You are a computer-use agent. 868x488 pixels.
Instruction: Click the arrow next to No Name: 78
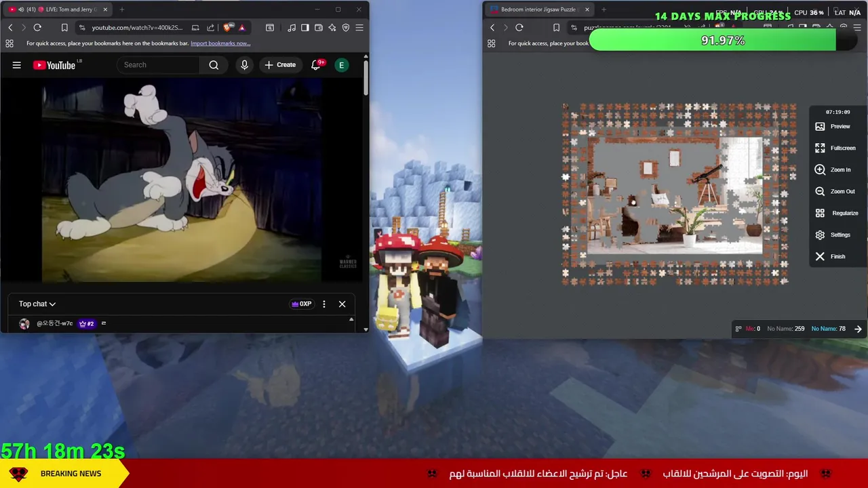(x=858, y=329)
